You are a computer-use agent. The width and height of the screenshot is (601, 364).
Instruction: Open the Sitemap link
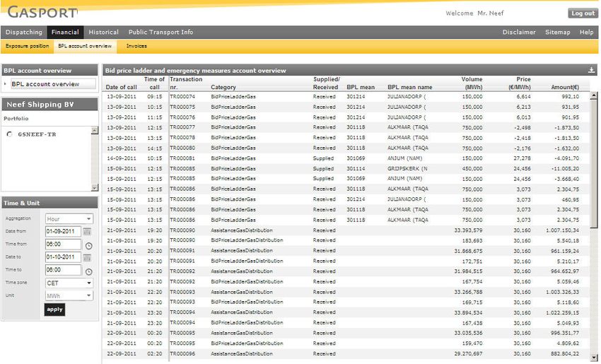[x=558, y=33]
